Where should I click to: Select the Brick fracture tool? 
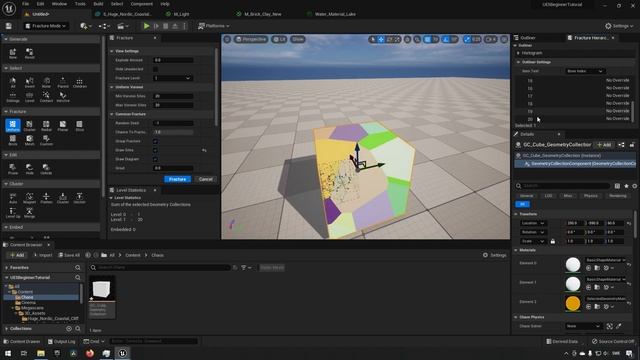(13, 140)
